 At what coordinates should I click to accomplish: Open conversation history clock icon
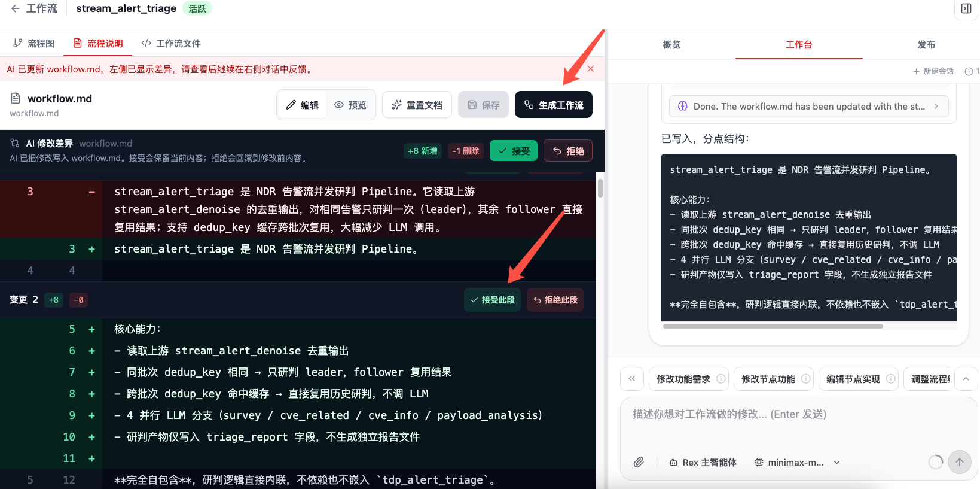coord(969,71)
